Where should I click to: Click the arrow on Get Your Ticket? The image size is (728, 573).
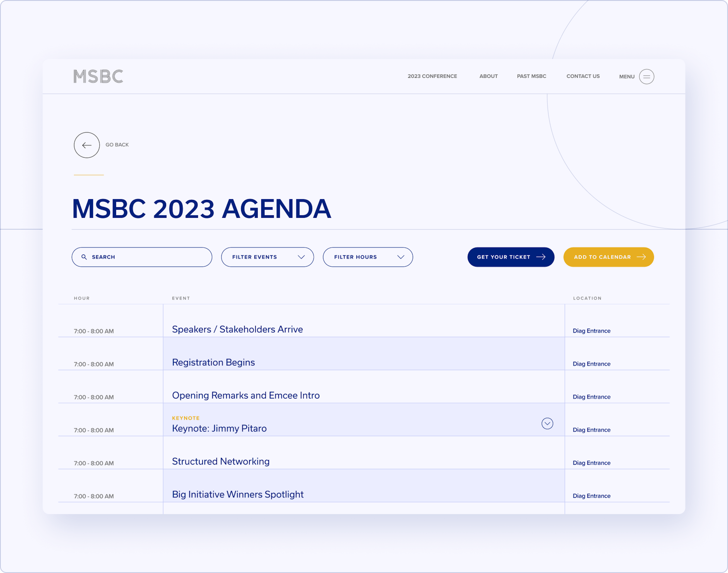pos(541,257)
